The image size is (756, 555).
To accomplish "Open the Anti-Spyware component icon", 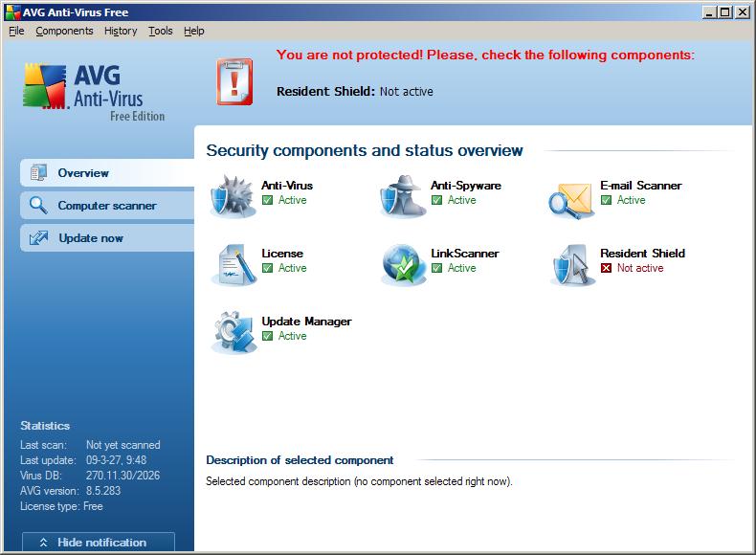I will pyautogui.click(x=403, y=197).
